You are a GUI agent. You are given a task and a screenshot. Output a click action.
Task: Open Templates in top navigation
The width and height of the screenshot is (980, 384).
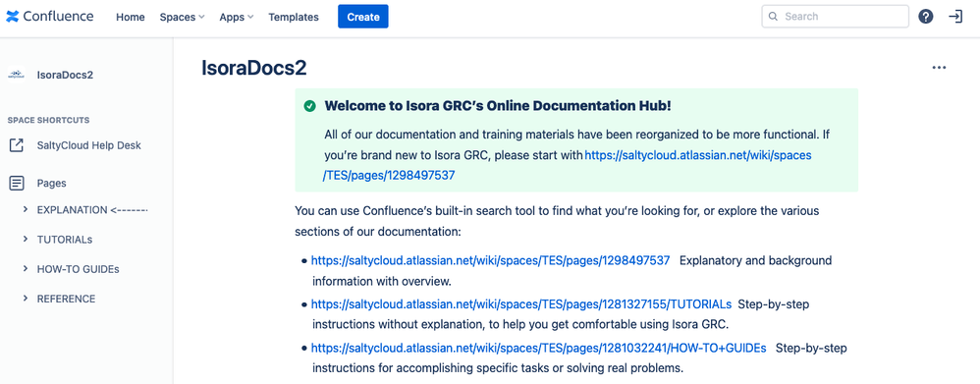[294, 17]
